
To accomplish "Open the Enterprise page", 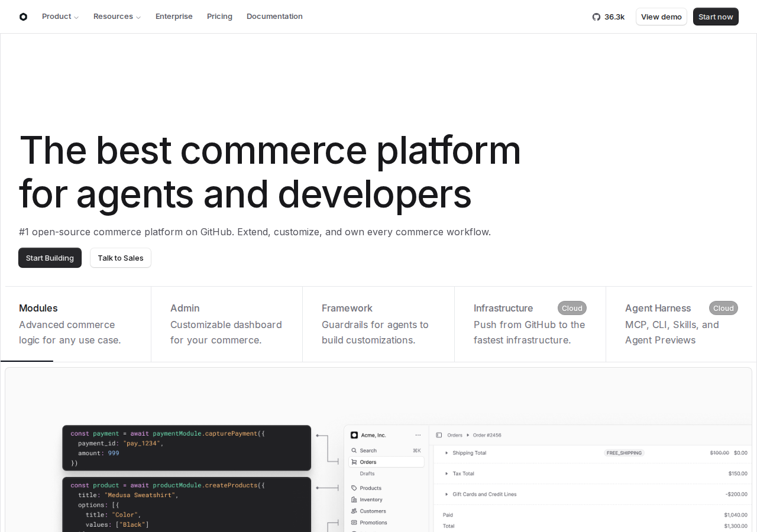I will coord(174,17).
